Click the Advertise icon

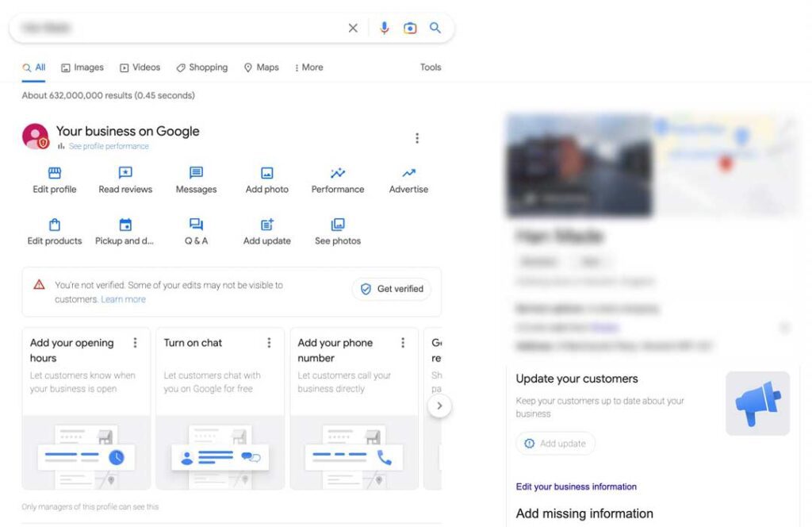pos(408,172)
